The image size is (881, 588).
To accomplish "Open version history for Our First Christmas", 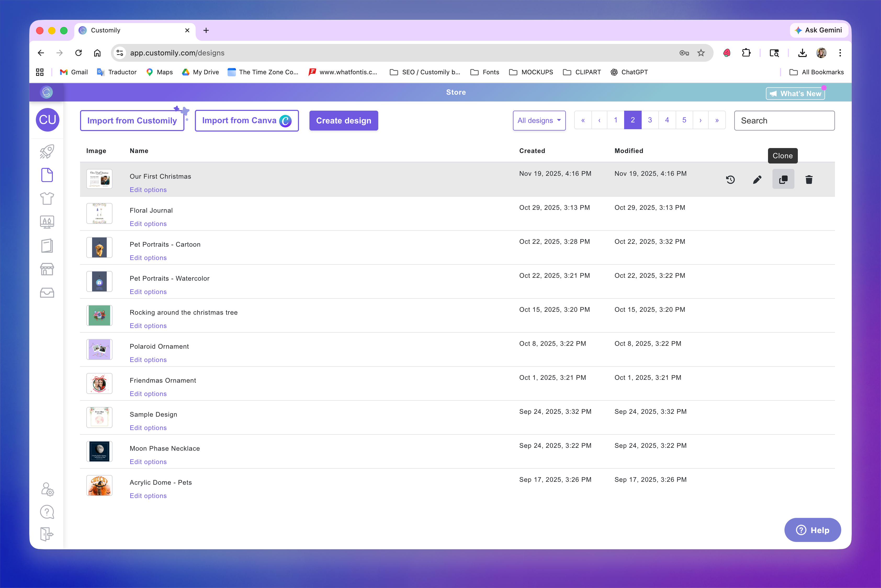I will point(730,180).
